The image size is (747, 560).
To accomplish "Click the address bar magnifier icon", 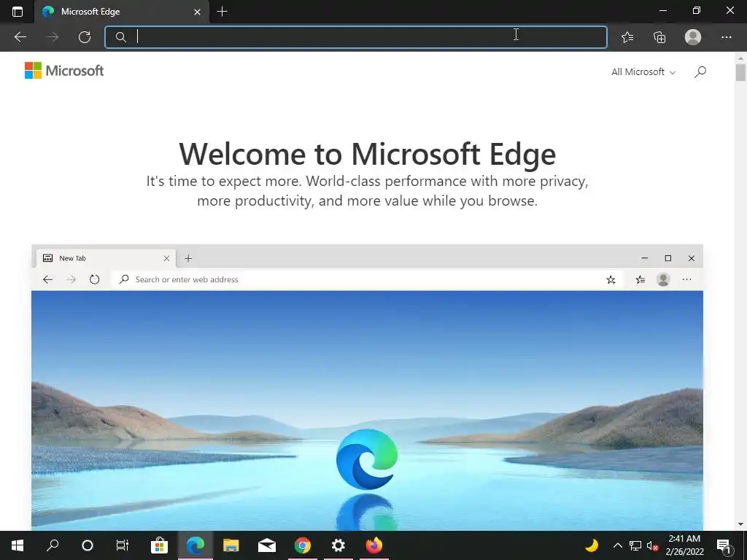I will (x=121, y=37).
